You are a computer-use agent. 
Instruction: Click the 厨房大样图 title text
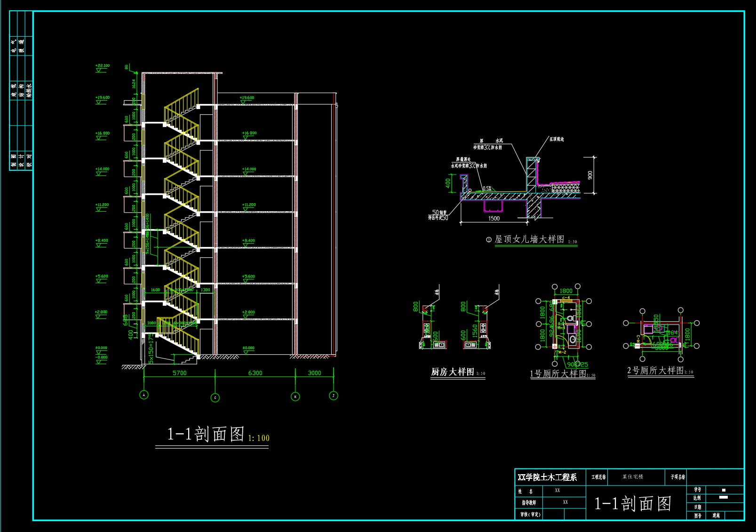[453, 372]
